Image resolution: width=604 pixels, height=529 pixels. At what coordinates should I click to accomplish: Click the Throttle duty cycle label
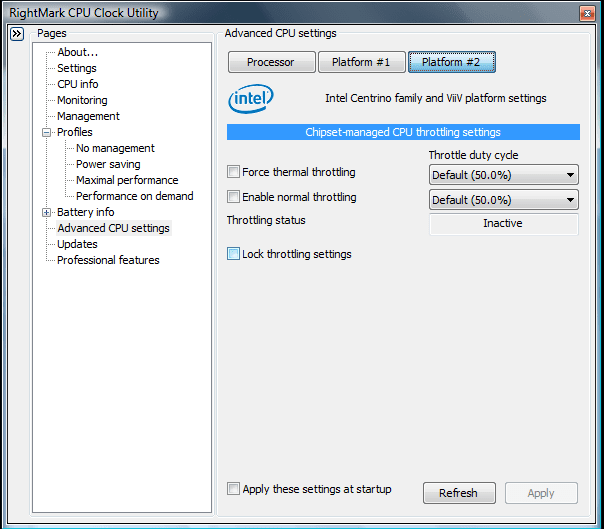473,155
